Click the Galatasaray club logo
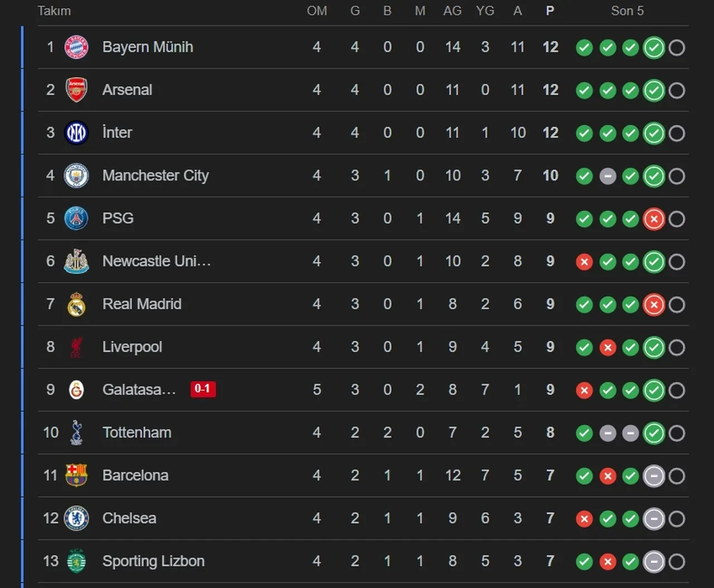The image size is (714, 588). (x=76, y=390)
